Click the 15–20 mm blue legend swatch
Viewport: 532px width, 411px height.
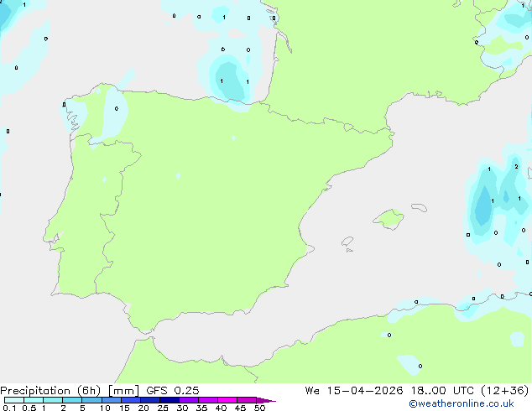tap(131, 400)
